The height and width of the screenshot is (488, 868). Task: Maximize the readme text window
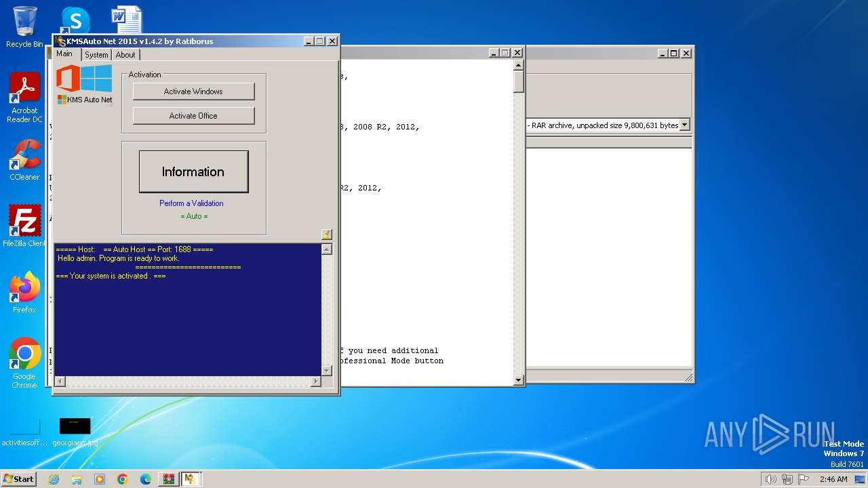click(505, 53)
